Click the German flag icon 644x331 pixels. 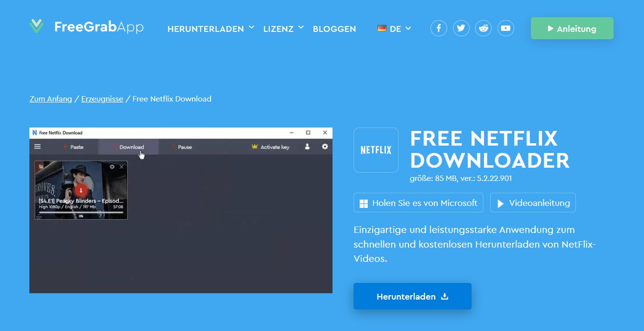point(382,28)
